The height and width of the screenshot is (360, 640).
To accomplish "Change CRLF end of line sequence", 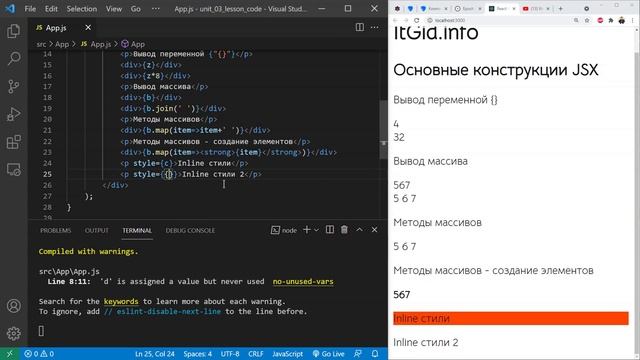I will tap(256, 354).
